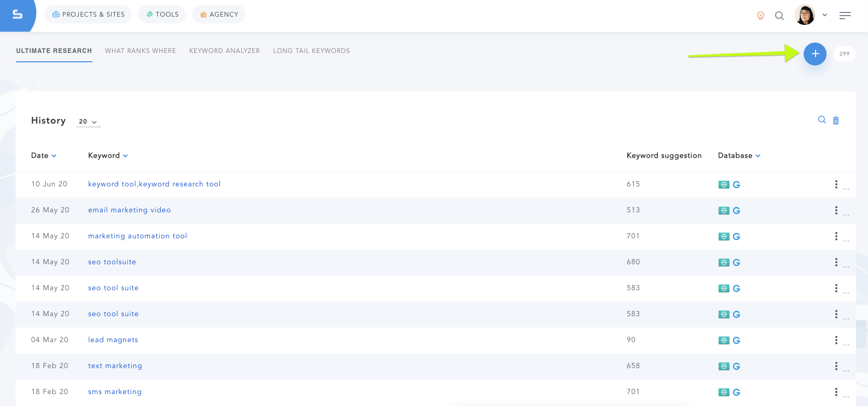
Task: Open the Projects & Sites menu
Action: pos(88,15)
